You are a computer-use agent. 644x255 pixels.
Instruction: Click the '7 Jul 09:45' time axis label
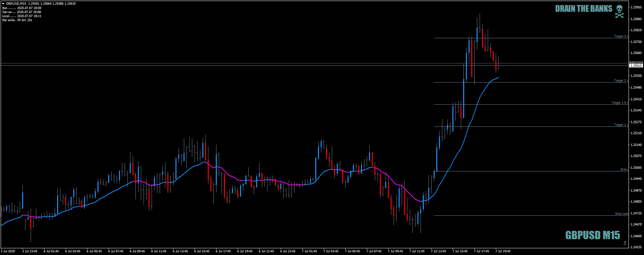[396, 251]
